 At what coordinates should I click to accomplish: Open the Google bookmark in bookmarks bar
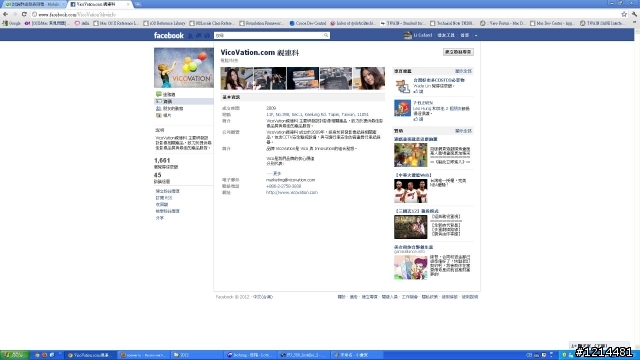click(x=11, y=23)
